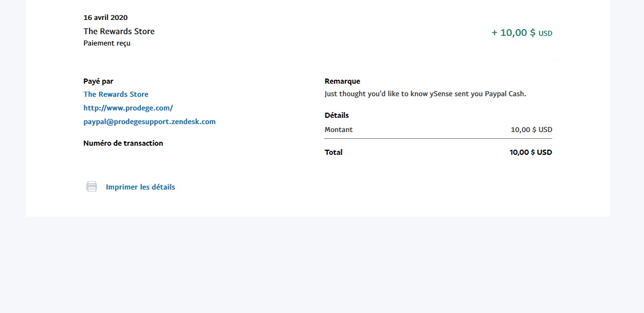Click the Détails heading
Image resolution: width=644 pixels, height=313 pixels.
(336, 116)
